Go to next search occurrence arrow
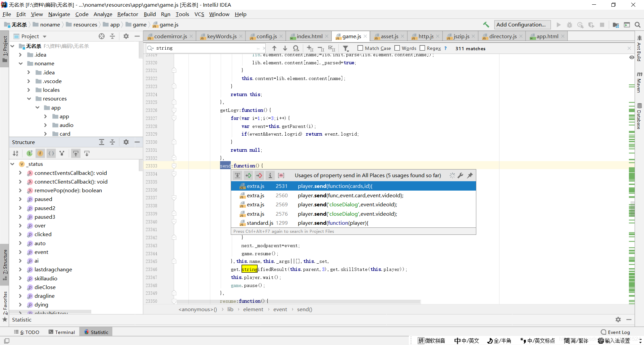The height and width of the screenshot is (345, 644). click(285, 48)
